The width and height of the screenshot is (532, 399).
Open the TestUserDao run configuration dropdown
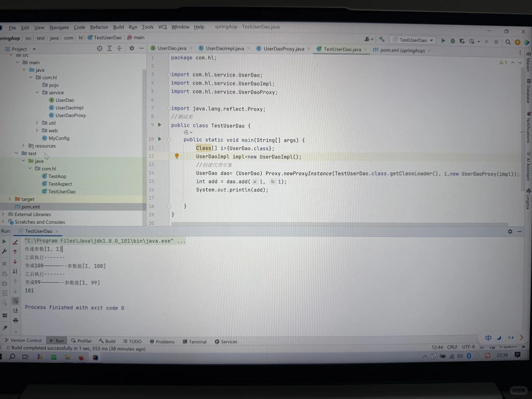click(x=413, y=40)
